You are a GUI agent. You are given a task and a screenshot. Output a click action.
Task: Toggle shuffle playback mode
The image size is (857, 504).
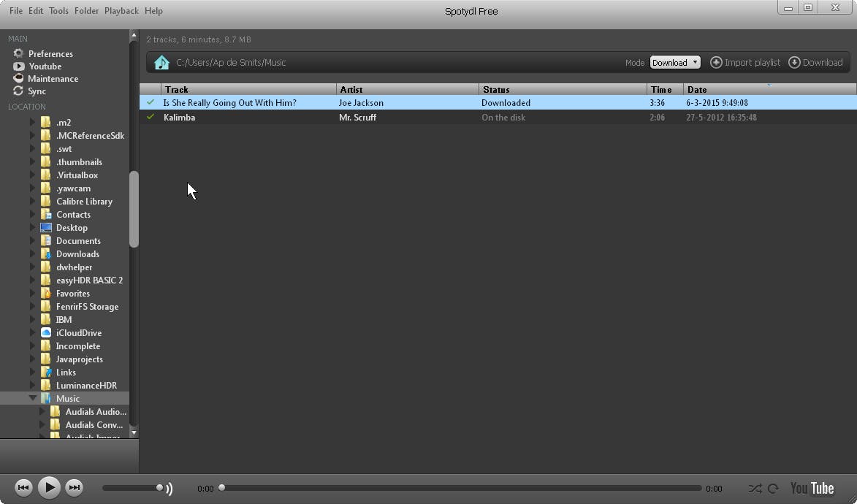755,488
